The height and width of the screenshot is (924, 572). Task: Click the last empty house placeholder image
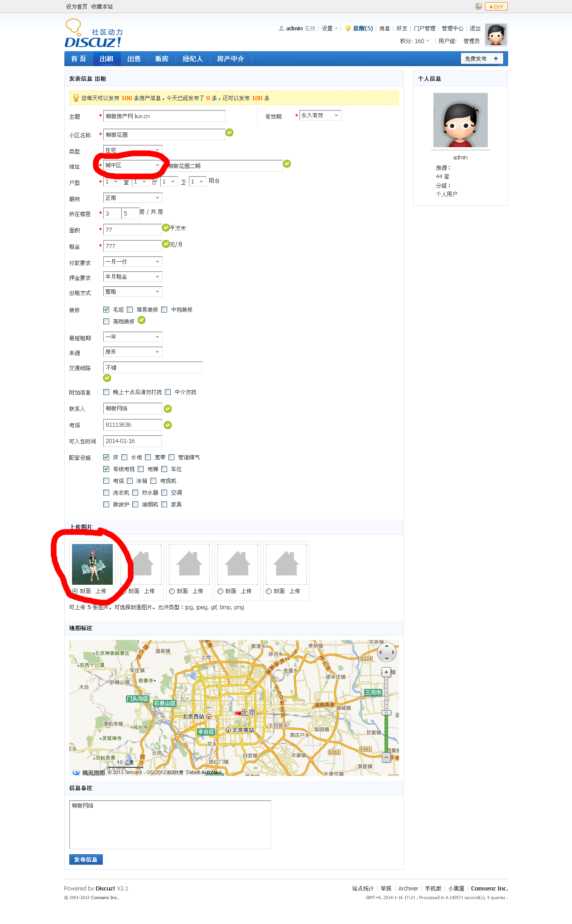click(x=286, y=564)
